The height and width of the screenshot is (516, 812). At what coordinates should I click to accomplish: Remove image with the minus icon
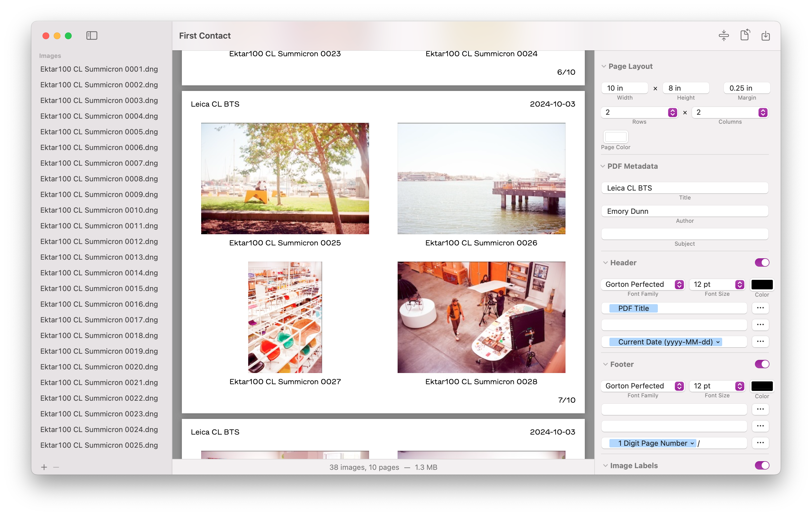coord(56,467)
